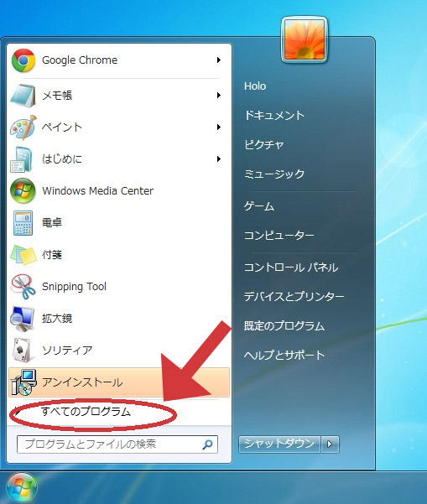Select the アンインストール menu entry
The image size is (427, 504).
[x=119, y=382]
